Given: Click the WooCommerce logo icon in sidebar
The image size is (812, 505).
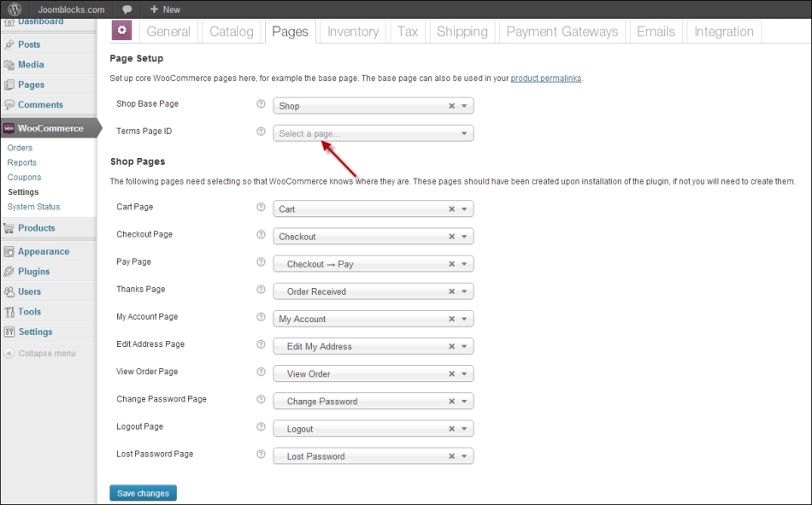Looking at the screenshot, I should (9, 128).
